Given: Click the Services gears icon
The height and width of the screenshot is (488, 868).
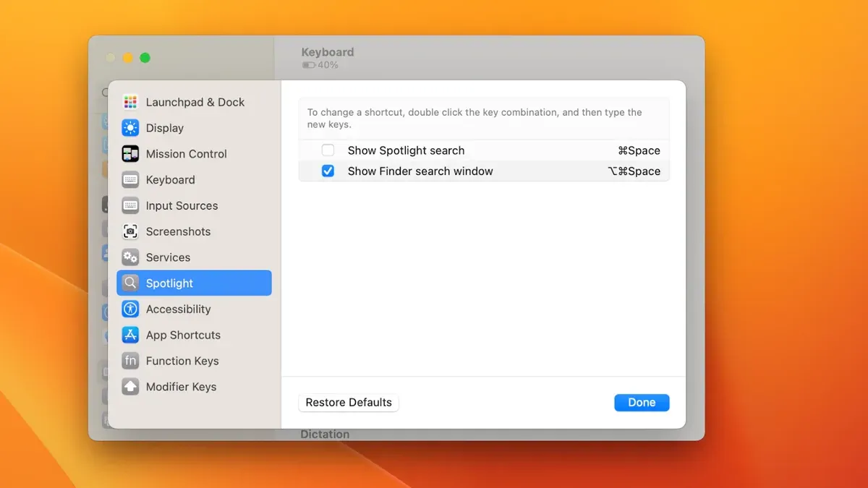Looking at the screenshot, I should pyautogui.click(x=130, y=257).
